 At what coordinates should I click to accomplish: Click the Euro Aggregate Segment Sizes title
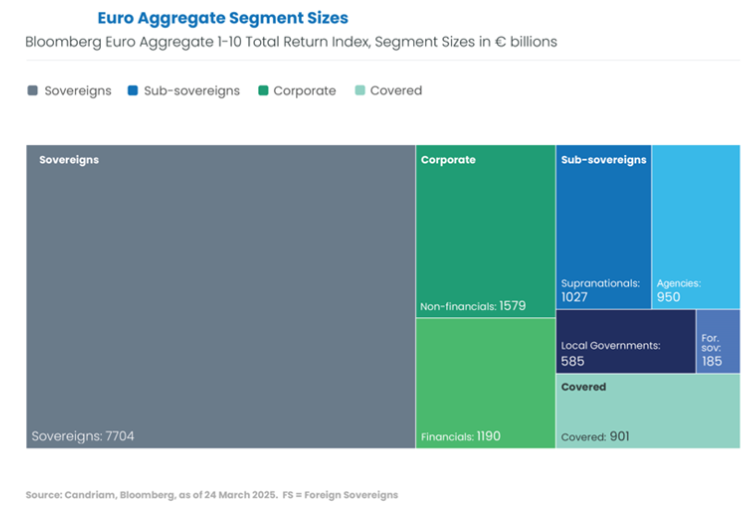click(x=222, y=18)
